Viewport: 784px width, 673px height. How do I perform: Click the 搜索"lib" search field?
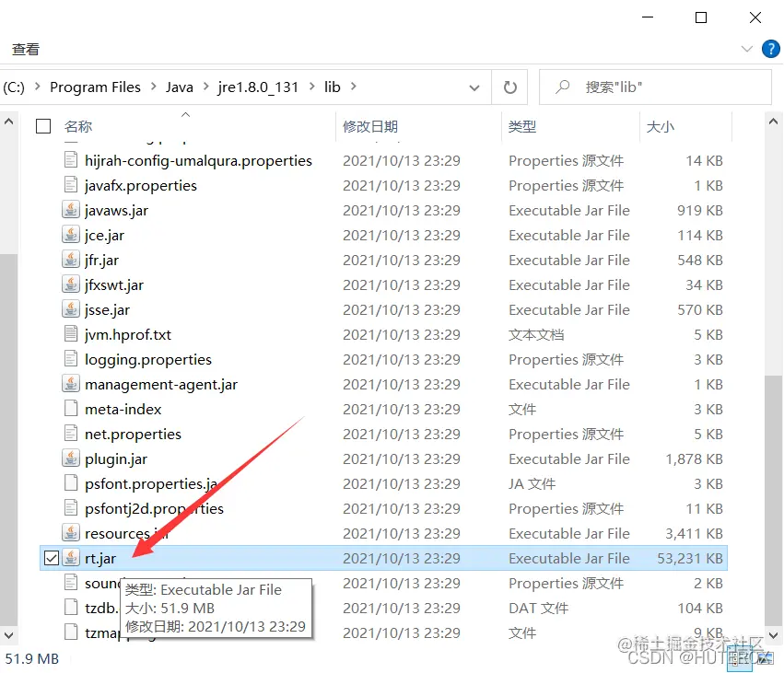655,87
